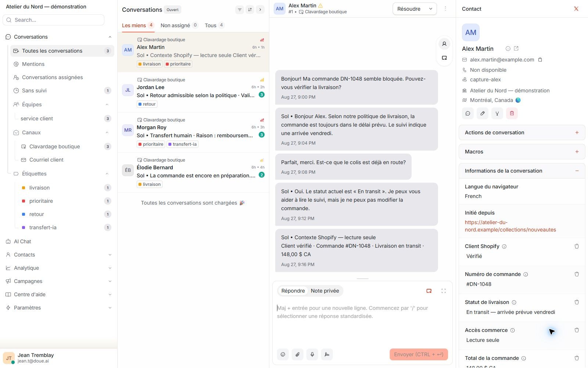Click the chevron next to sort icon

coord(260,10)
